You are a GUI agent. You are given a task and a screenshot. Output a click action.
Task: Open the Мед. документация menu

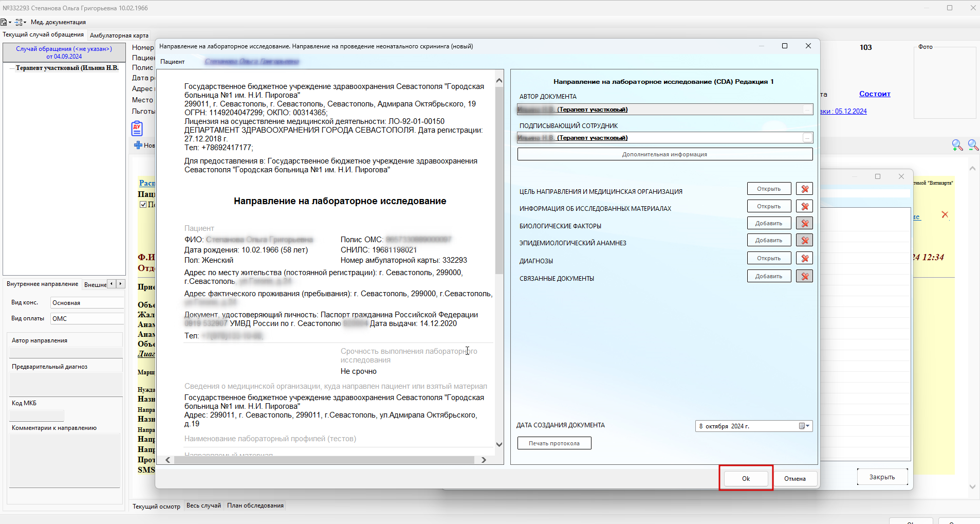[58, 22]
